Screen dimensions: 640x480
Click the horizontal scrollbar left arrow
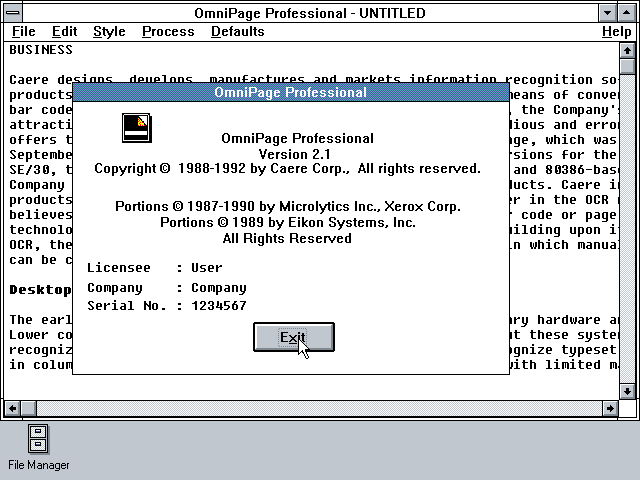(x=13, y=408)
